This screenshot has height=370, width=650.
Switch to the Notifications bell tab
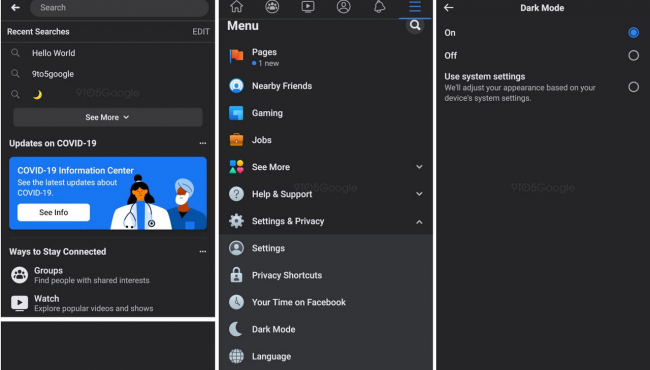click(379, 7)
